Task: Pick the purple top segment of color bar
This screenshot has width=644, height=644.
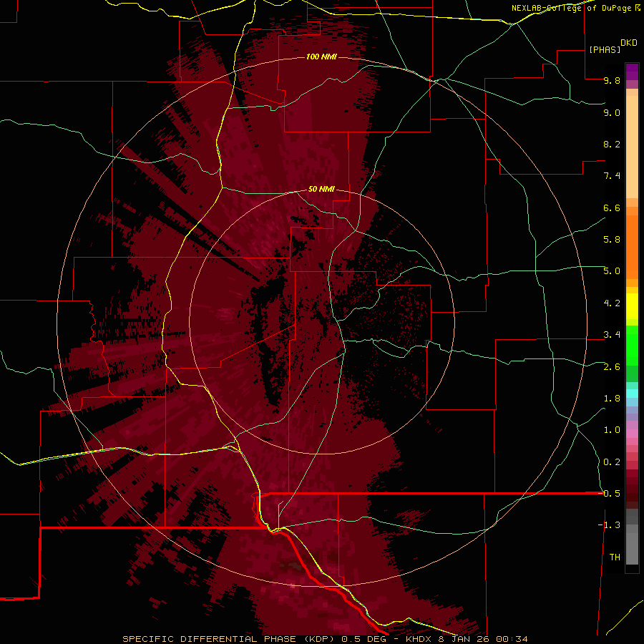Action: pyautogui.click(x=632, y=72)
